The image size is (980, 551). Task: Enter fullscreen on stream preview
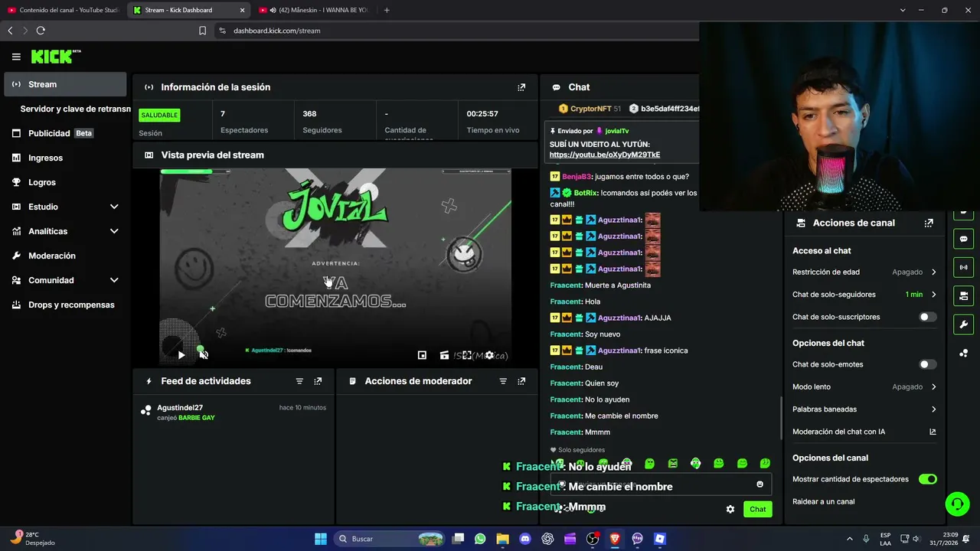(x=466, y=355)
